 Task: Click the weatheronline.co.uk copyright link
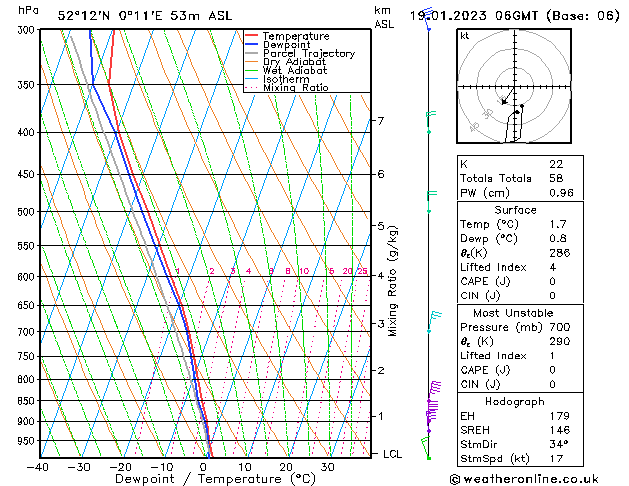click(x=524, y=479)
